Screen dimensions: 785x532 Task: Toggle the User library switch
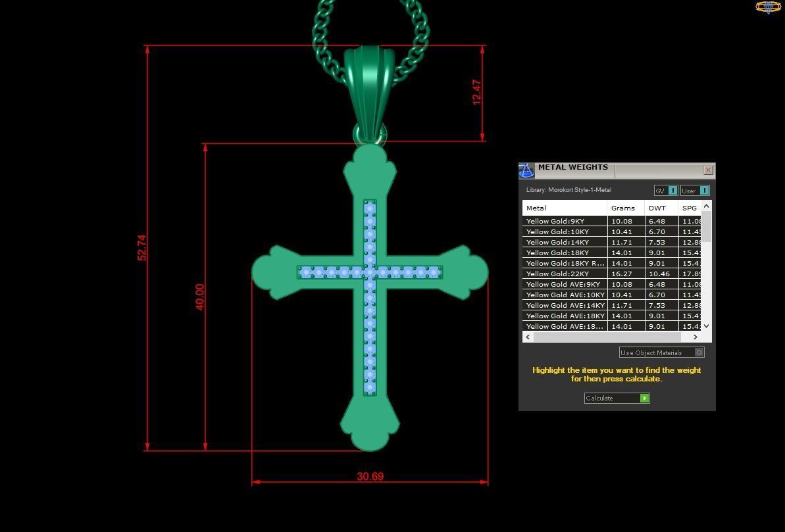695,191
